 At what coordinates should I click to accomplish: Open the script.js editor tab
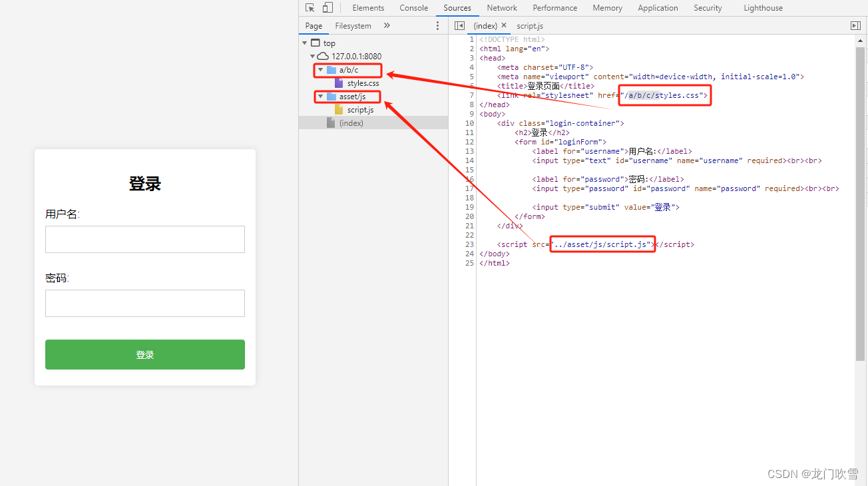[x=530, y=25]
